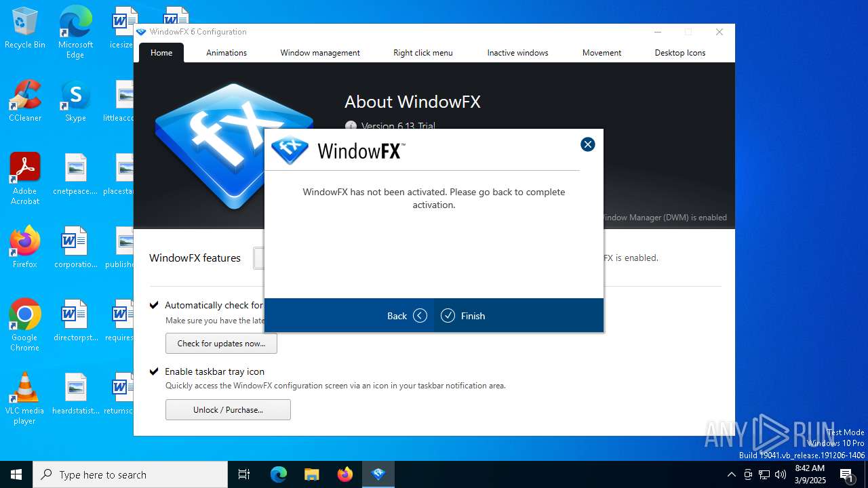This screenshot has width=868, height=488.
Task: Select the heardstatist image file icon
Action: pos(75,394)
